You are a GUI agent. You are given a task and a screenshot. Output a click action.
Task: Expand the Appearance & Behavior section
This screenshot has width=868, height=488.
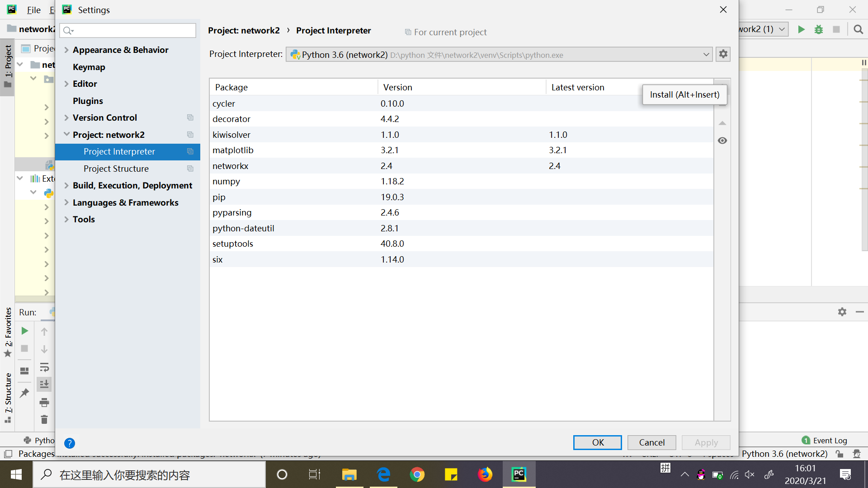[x=66, y=50]
